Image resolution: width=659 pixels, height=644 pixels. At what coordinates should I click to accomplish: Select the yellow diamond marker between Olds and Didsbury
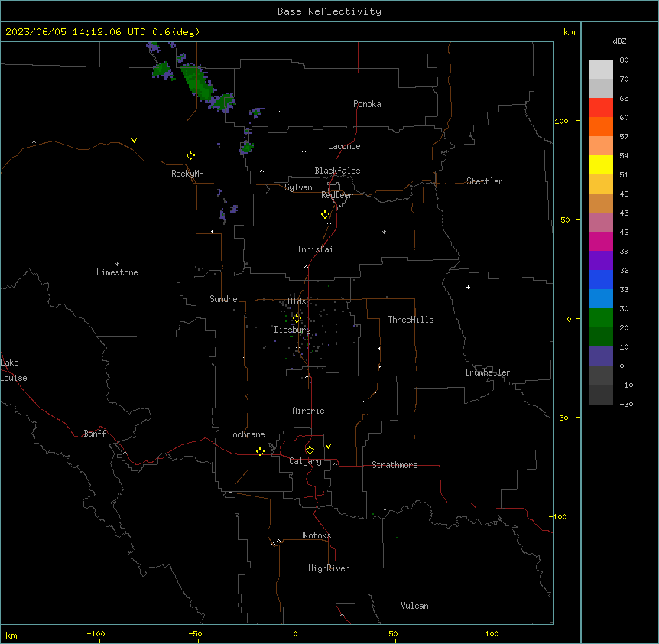click(297, 319)
